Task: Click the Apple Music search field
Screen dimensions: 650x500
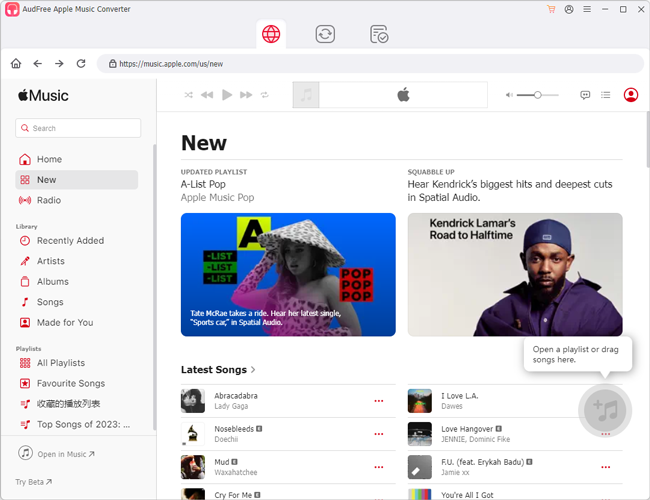Action: [78, 128]
